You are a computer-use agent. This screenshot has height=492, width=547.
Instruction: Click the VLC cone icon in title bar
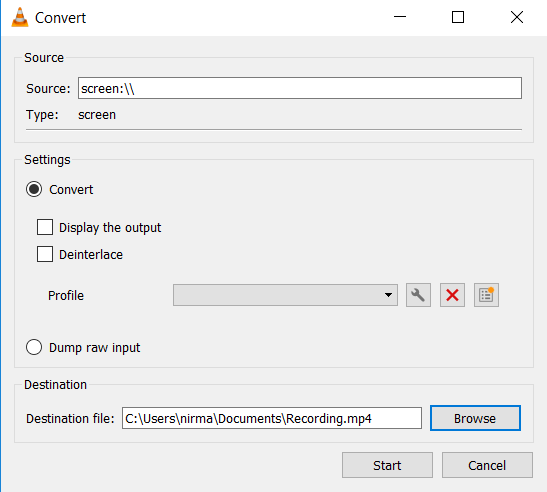20,17
